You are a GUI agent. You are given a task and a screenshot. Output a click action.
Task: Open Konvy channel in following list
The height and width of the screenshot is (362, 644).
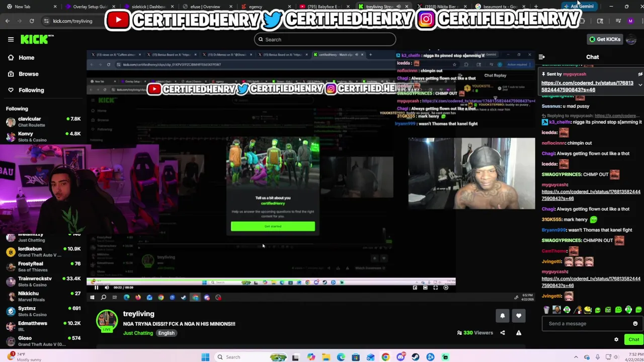pyautogui.click(x=43, y=137)
